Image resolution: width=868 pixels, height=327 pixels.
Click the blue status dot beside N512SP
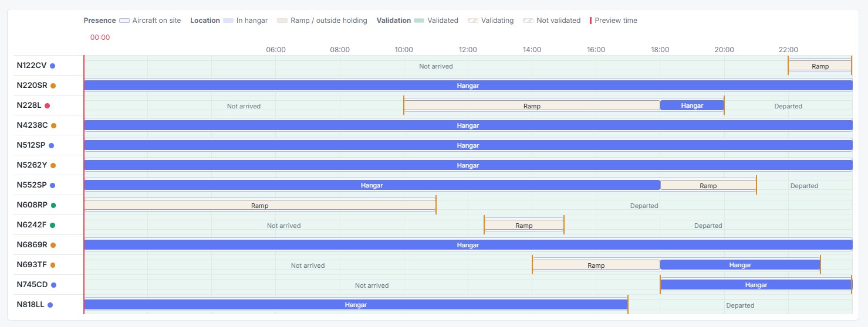(x=51, y=145)
